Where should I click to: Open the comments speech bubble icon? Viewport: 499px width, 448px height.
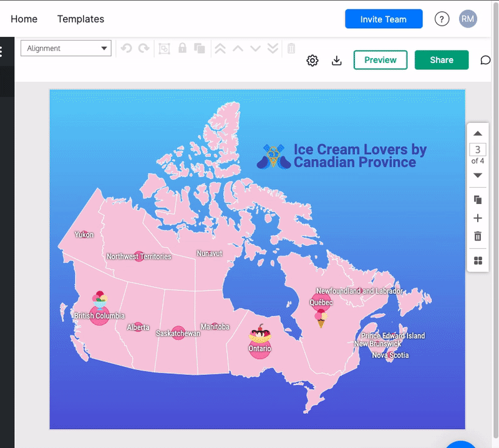(x=485, y=61)
